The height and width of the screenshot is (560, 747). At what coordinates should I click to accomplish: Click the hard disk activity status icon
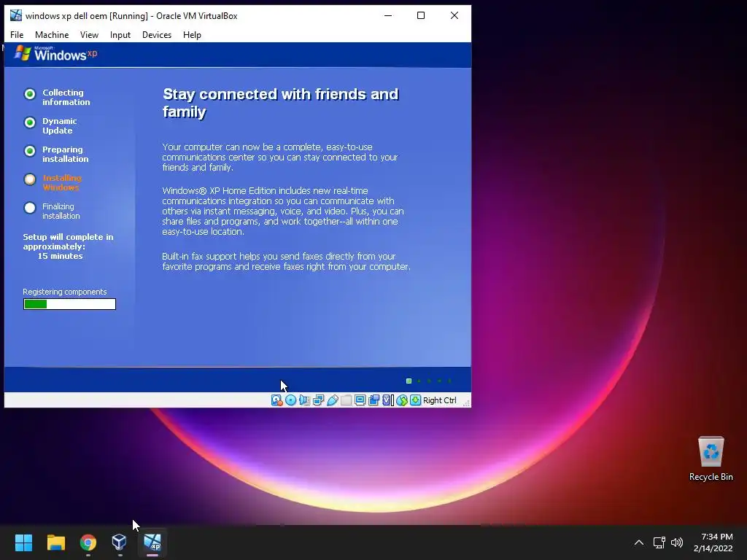[x=276, y=400]
